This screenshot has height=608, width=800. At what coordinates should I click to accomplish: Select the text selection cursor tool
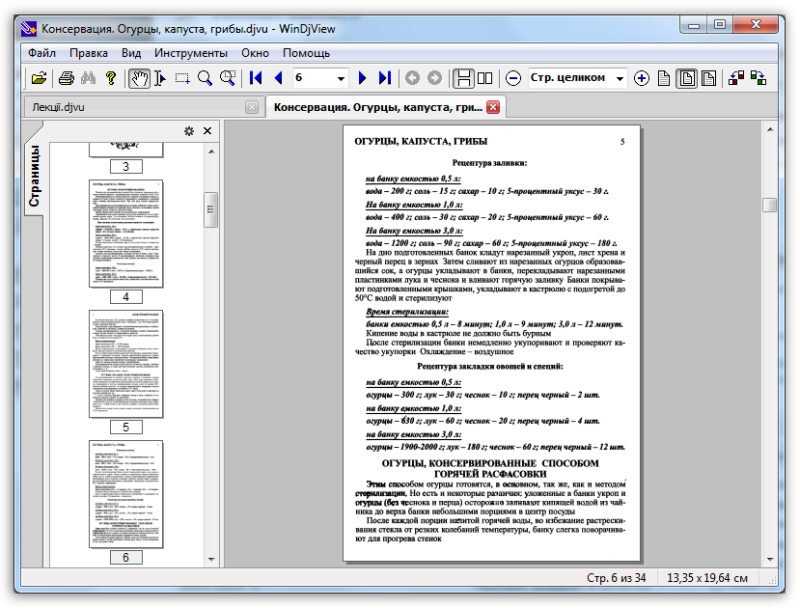click(x=160, y=78)
